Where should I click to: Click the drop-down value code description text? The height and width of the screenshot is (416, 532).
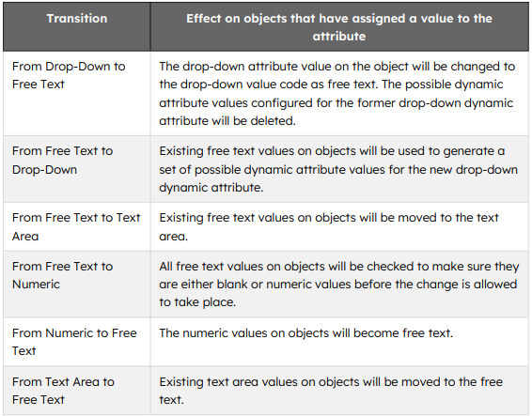click(337, 94)
